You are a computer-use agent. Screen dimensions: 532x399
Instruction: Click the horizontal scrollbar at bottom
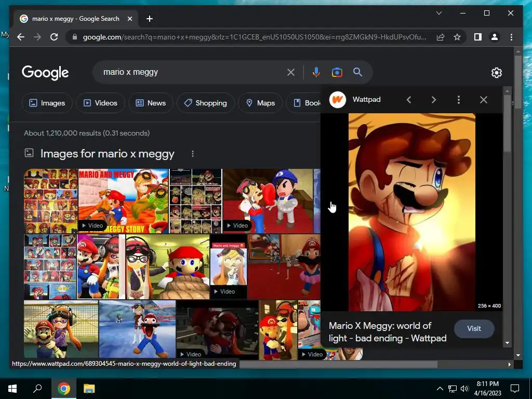pos(338,364)
